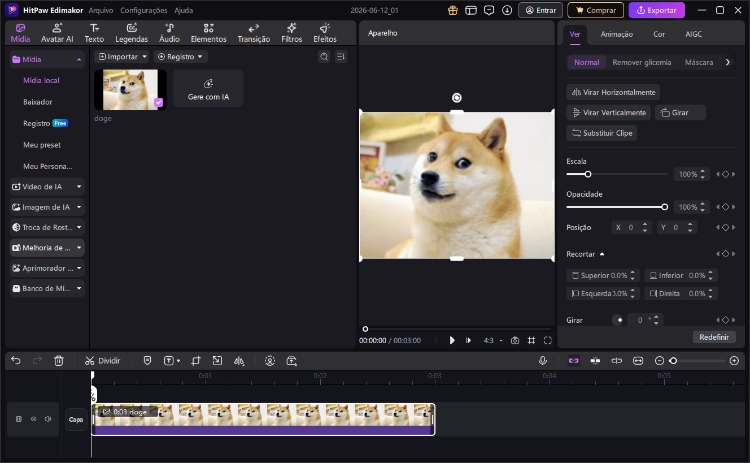This screenshot has height=463, width=750.
Task: Click the freeze frame icon in timeline toolbar
Action: tap(291, 361)
